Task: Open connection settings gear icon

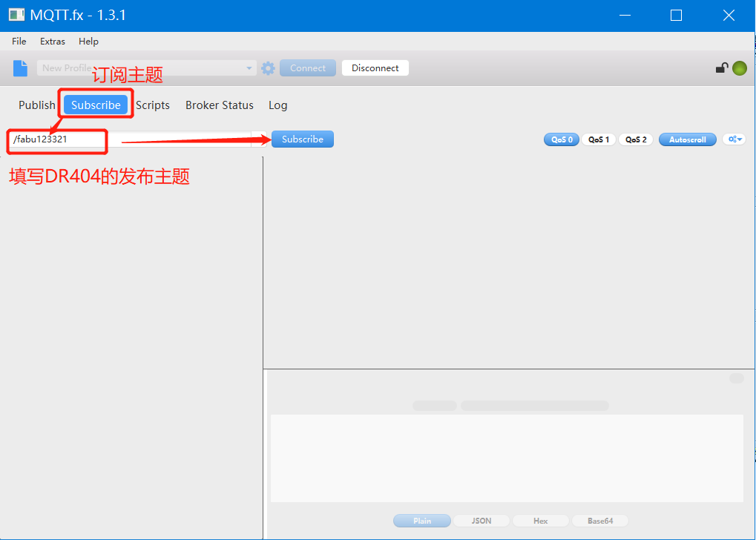Action: [268, 68]
